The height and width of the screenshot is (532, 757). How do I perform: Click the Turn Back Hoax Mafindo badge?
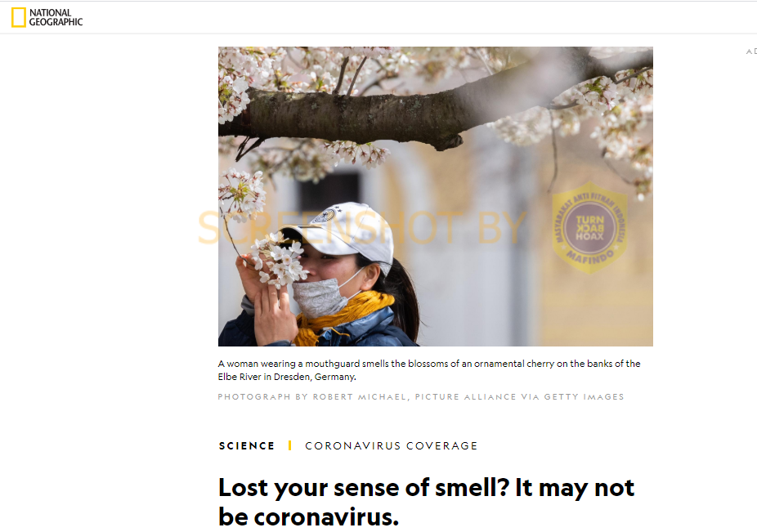(x=589, y=228)
